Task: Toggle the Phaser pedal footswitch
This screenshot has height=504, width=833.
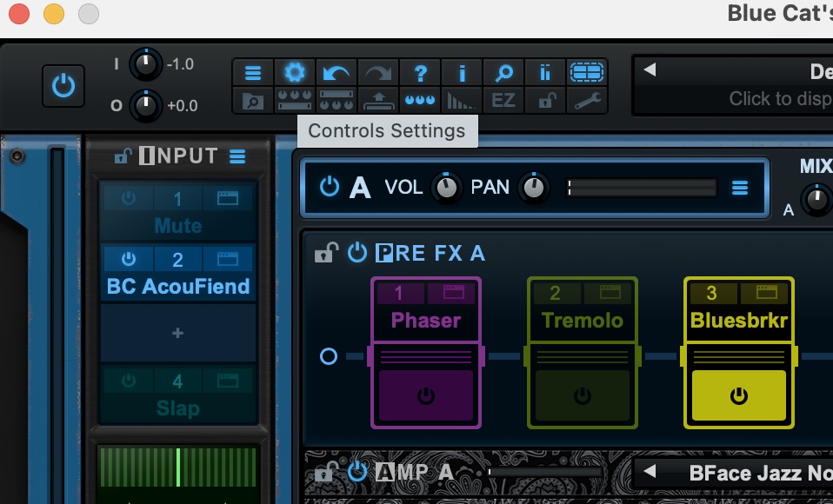Action: coord(425,395)
